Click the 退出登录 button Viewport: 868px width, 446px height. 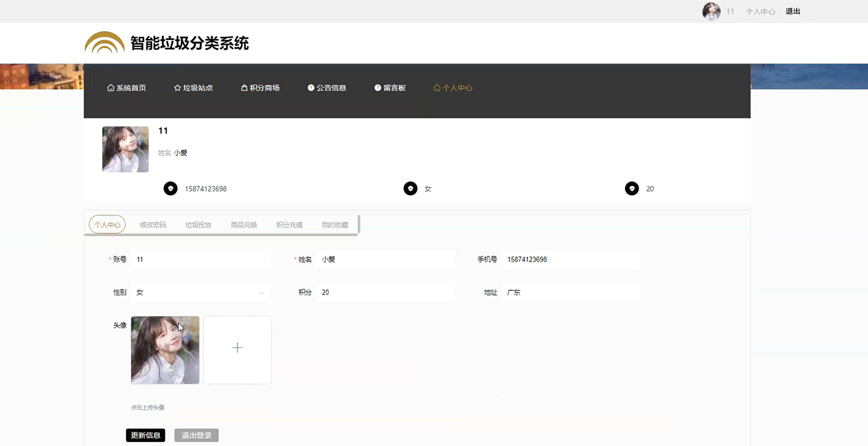(196, 435)
